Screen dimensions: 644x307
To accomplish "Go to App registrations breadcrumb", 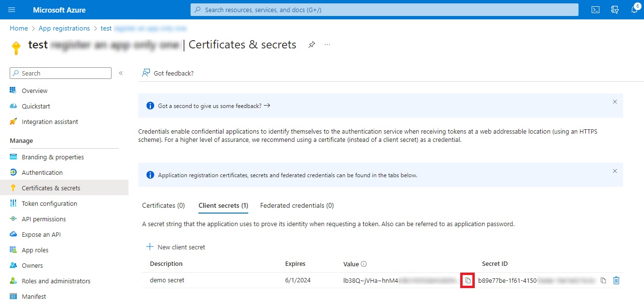I will coord(64,29).
